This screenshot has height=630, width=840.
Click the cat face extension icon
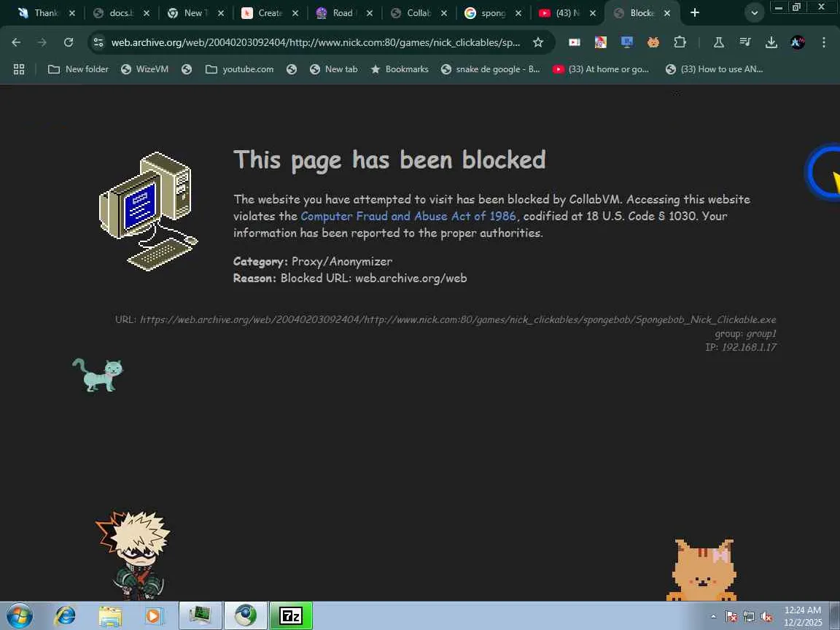coord(653,42)
